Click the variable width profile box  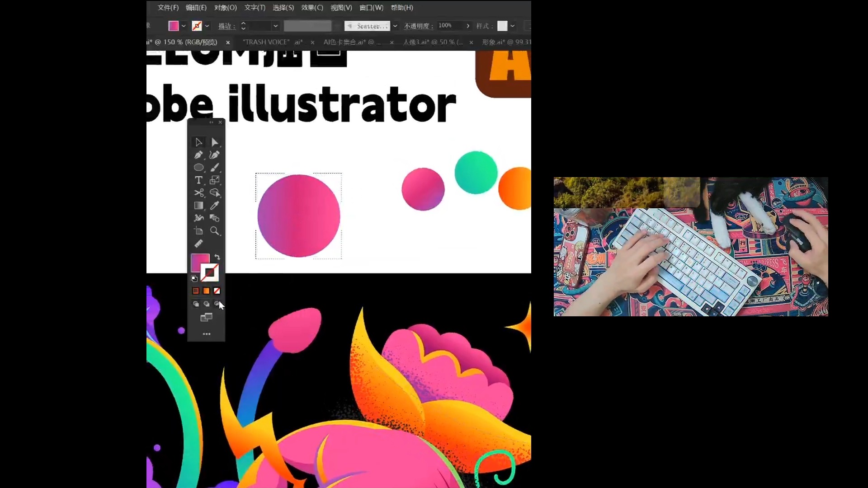(x=307, y=26)
